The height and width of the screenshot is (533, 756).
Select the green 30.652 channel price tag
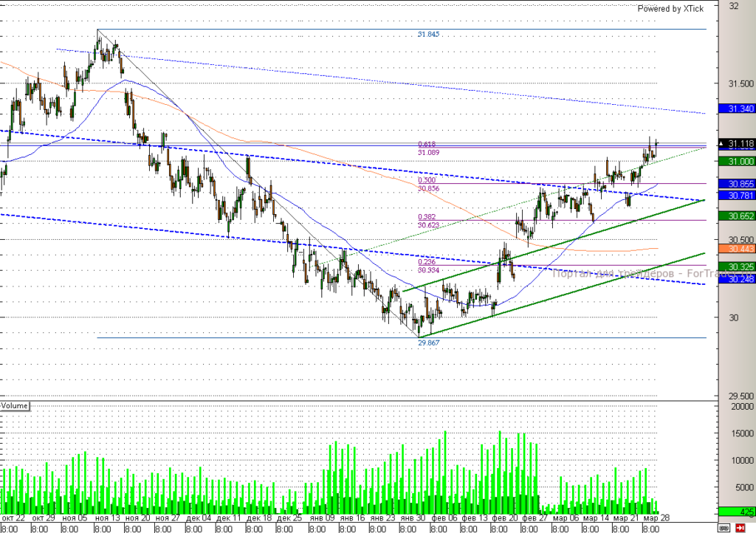pos(737,216)
